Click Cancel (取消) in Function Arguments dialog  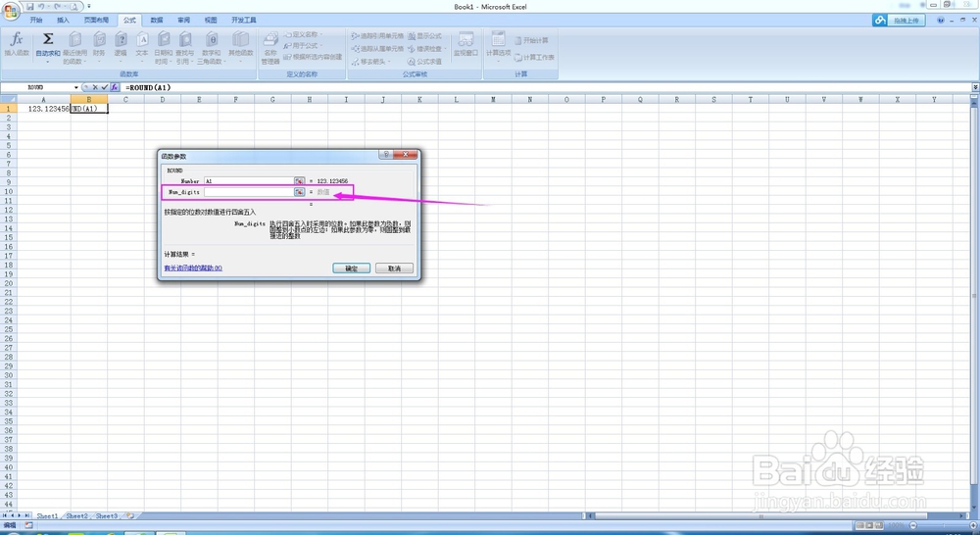coord(394,268)
